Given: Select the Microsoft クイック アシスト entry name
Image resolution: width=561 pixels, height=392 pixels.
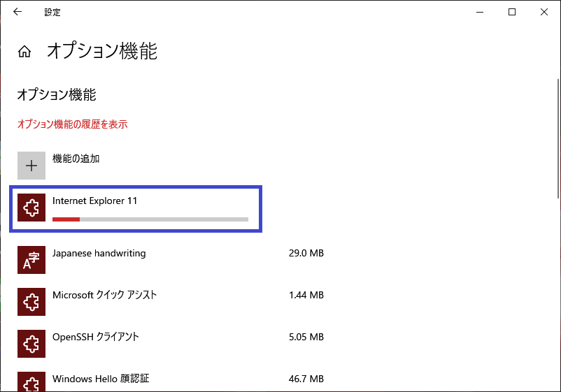Looking at the screenshot, I should (104, 295).
